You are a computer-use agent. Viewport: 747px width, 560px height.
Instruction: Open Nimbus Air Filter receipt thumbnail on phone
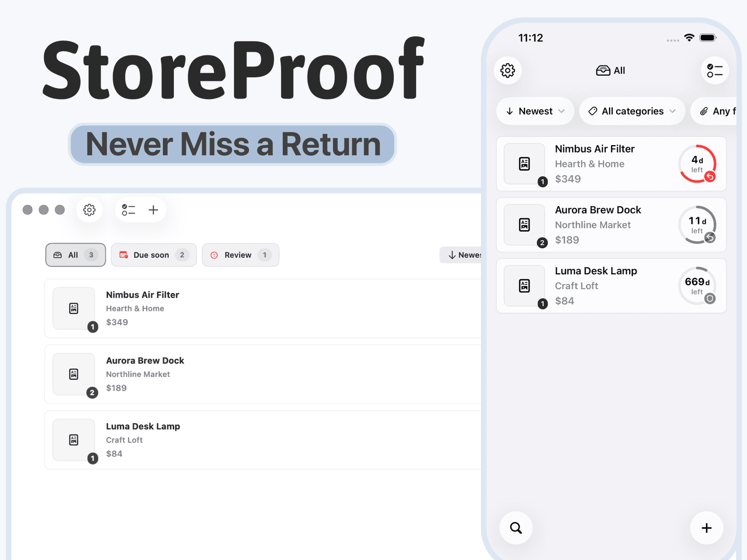(x=524, y=164)
